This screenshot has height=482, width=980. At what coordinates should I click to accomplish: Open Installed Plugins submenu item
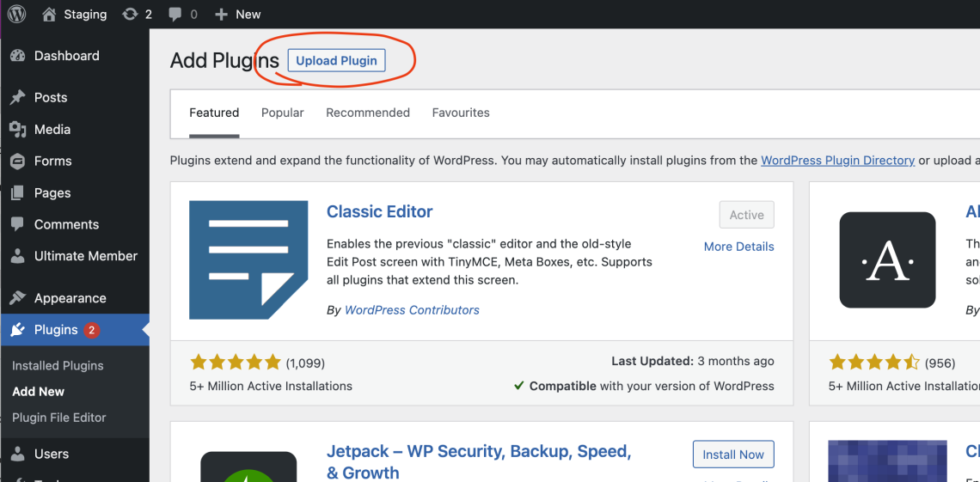point(58,366)
